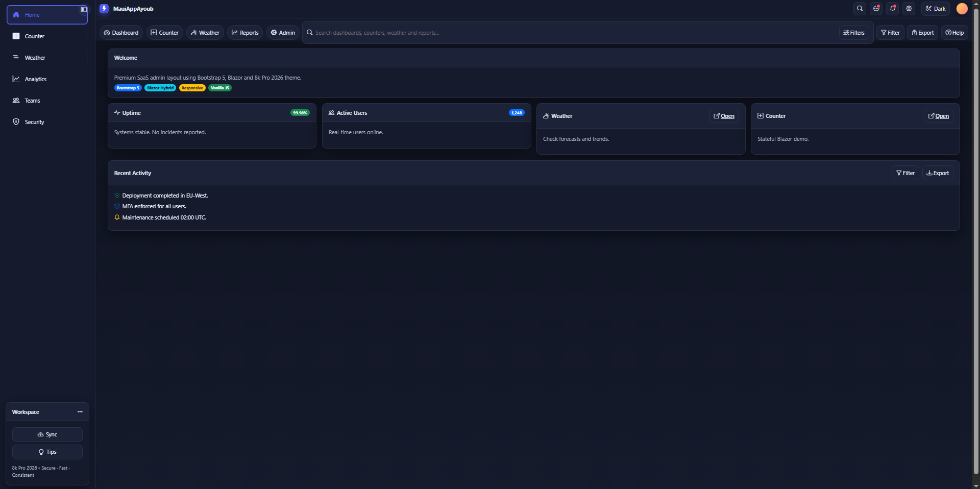Open the notifications bell
This screenshot has width=980, height=489.
[x=892, y=9]
